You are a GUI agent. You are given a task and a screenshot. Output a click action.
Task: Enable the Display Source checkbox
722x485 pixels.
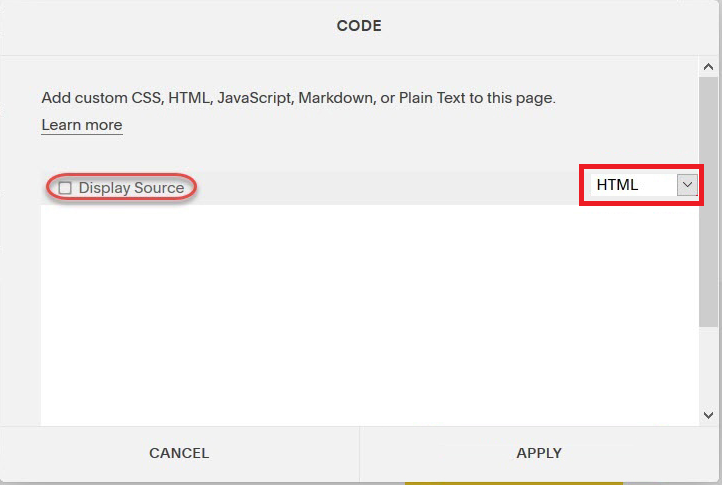click(65, 188)
